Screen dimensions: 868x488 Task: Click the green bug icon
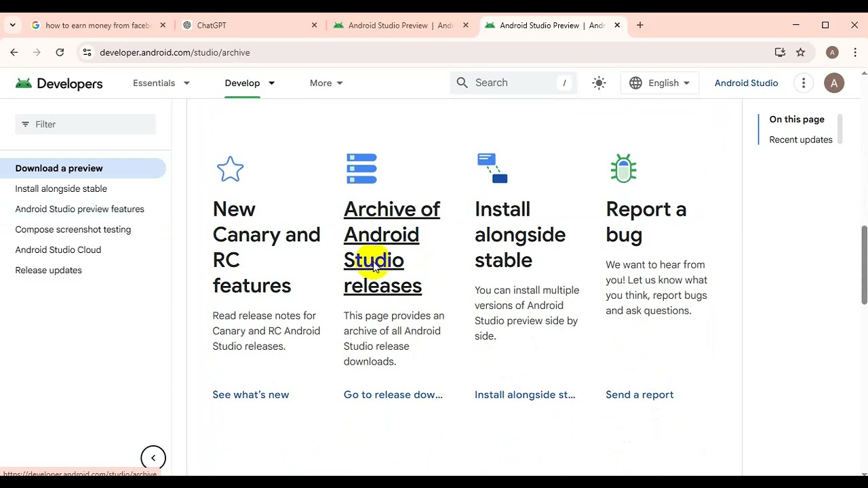coord(623,168)
